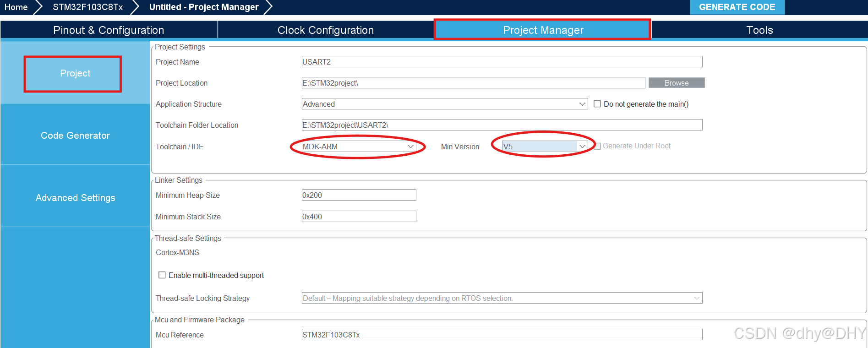Click the Toolchain / IDE label

pyautogui.click(x=180, y=147)
